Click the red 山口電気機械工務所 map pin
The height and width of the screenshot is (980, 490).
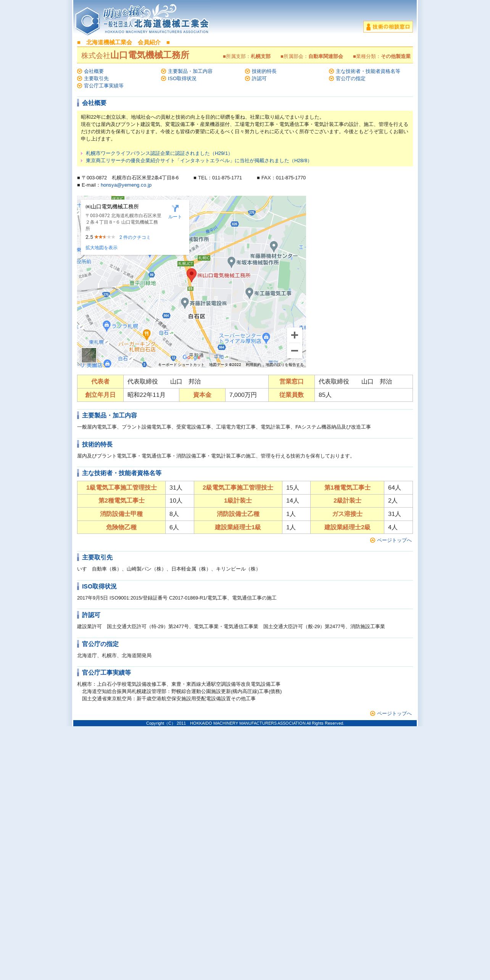tap(192, 275)
